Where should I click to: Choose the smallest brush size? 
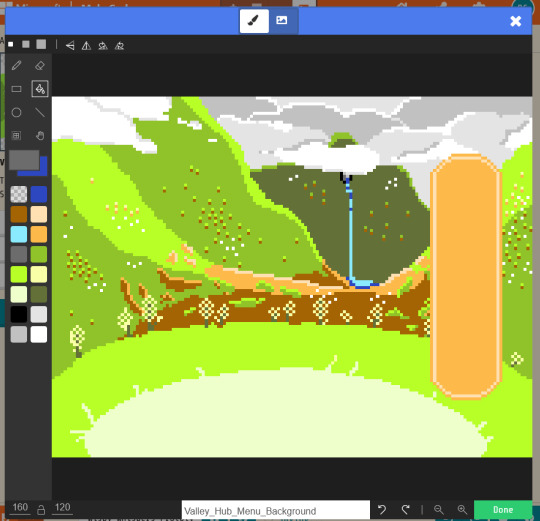click(x=11, y=44)
